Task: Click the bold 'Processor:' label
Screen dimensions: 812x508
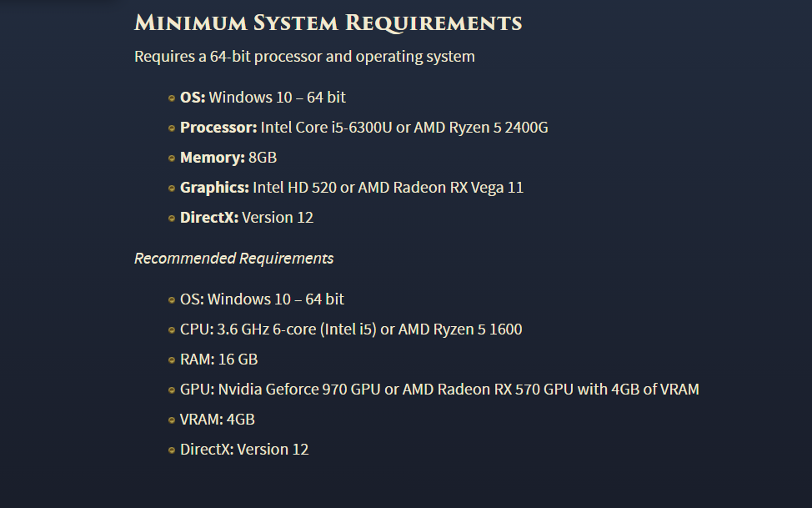Action: click(x=218, y=128)
